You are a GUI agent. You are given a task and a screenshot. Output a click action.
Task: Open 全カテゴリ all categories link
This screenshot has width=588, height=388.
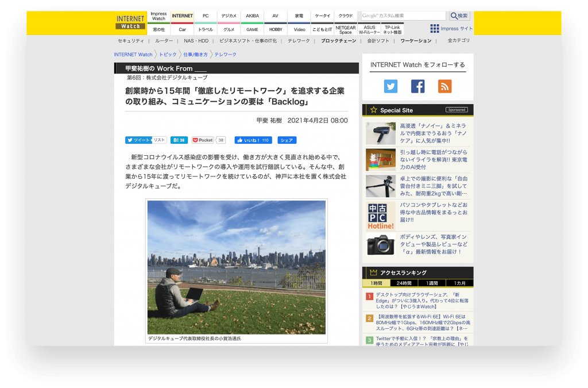pyautogui.click(x=458, y=41)
